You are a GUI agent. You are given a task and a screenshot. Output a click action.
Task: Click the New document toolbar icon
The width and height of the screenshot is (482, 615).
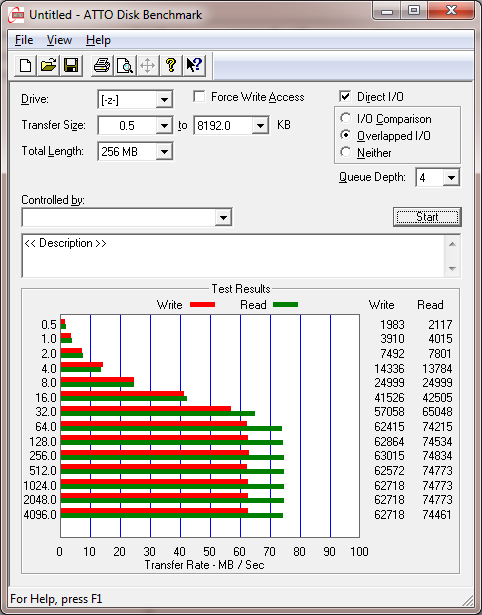pos(25,65)
